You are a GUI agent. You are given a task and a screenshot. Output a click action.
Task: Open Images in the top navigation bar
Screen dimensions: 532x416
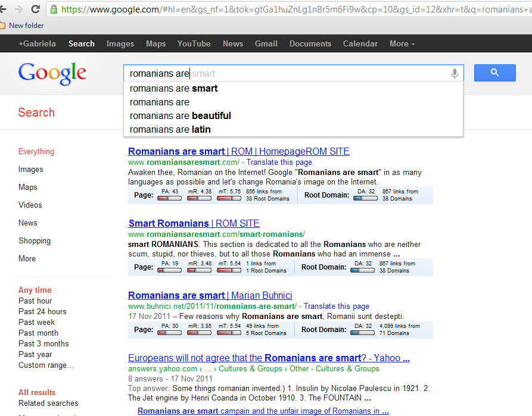pos(120,43)
